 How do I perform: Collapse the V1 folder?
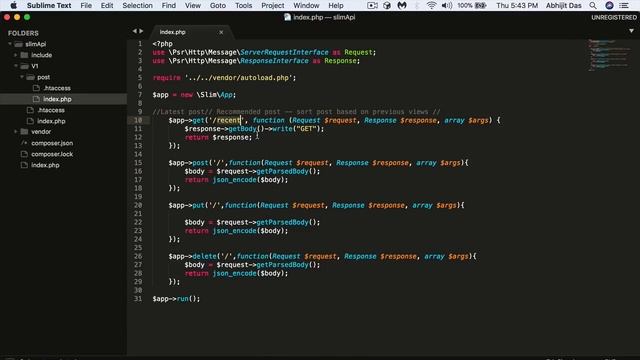(x=16, y=66)
